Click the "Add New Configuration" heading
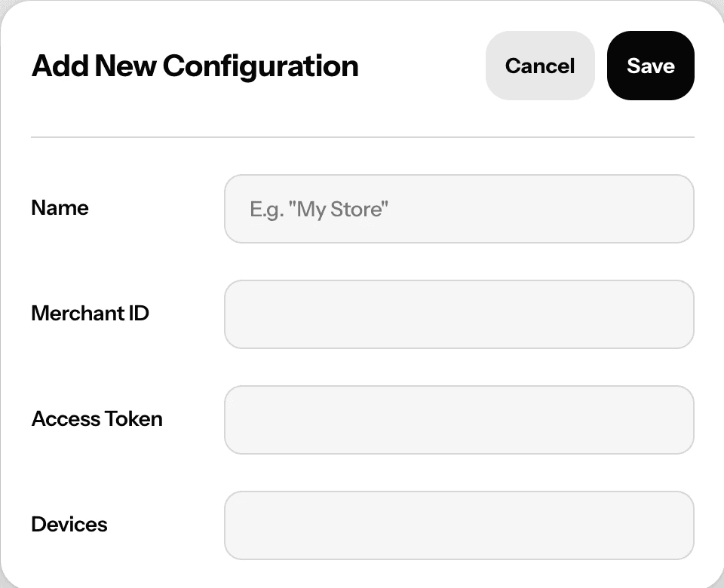 click(195, 66)
